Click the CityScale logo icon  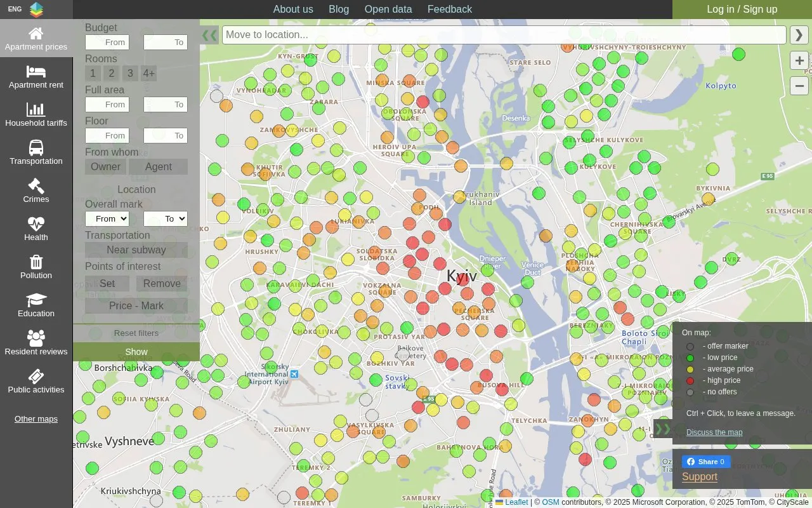36,10
